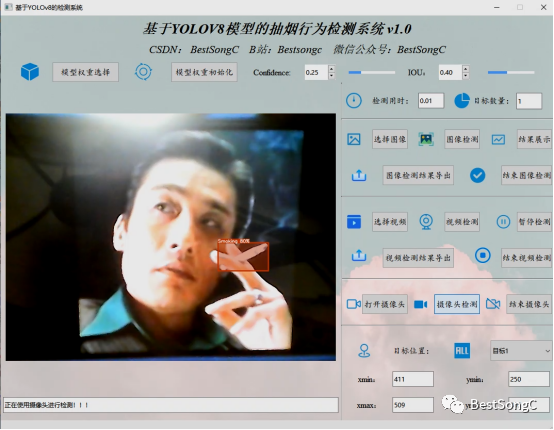Image resolution: width=554 pixels, height=430 pixels.
Task: Click the 暂停检测 button
Action: tap(534, 222)
